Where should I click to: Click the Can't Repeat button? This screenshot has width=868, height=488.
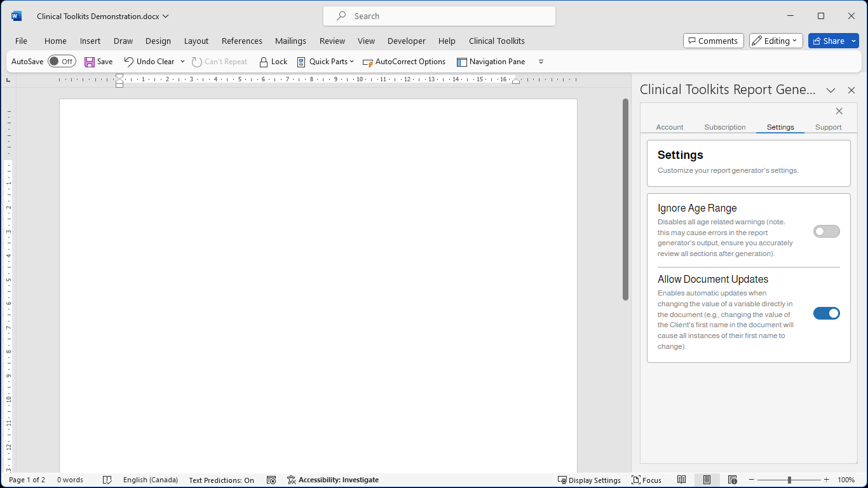(220, 62)
